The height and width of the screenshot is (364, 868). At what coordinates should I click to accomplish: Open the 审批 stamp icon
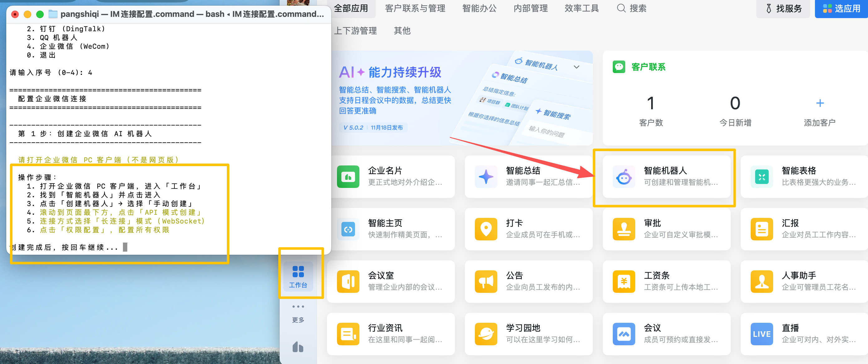[624, 229]
